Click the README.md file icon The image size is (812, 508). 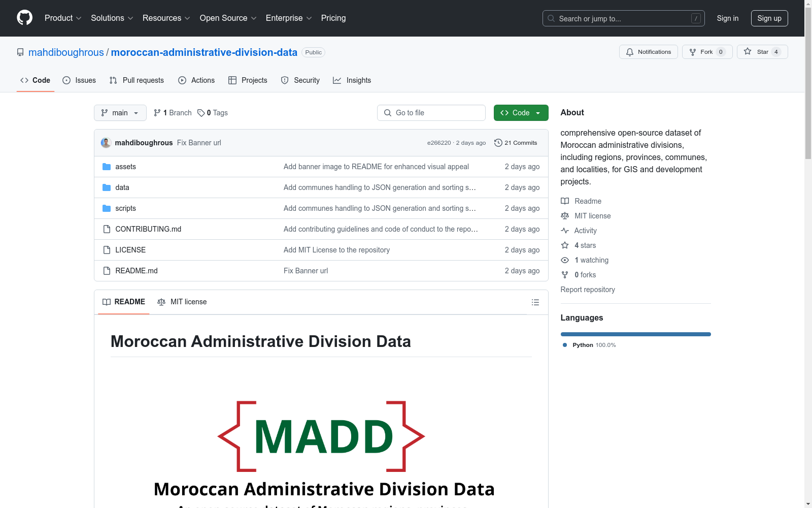pyautogui.click(x=107, y=271)
